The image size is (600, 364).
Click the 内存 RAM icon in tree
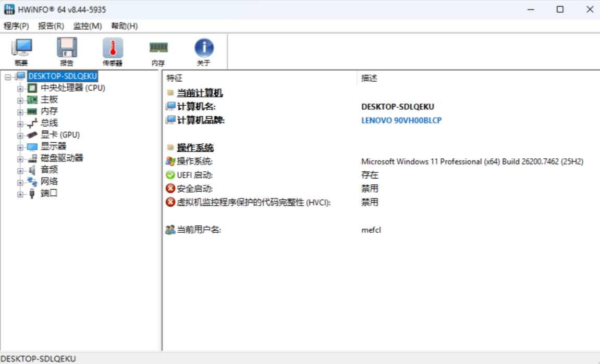coord(32,112)
